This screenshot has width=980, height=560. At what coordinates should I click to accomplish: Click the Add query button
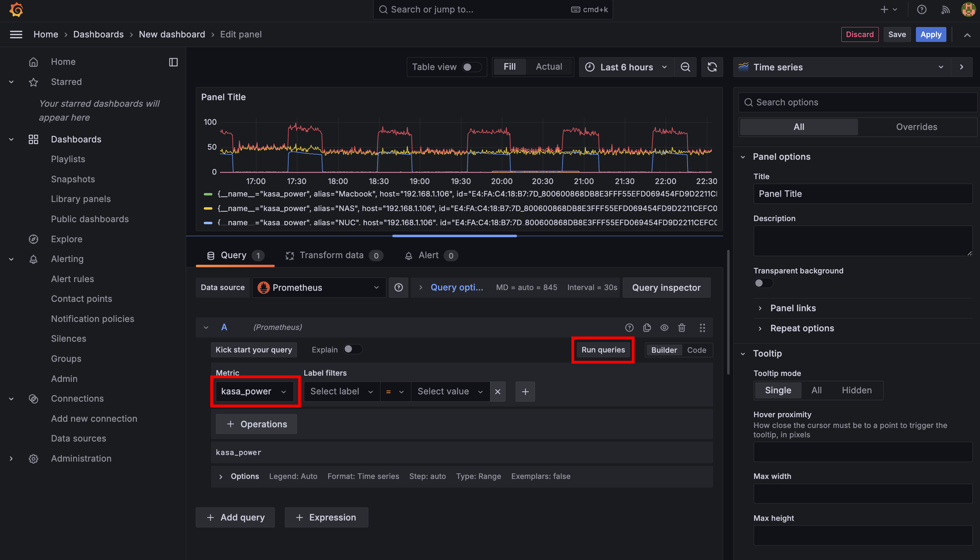235,517
